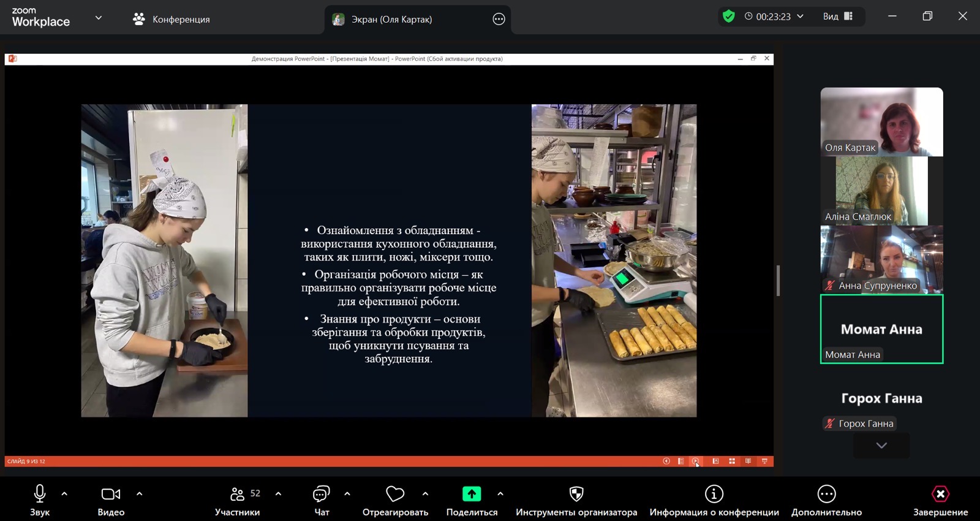
Task: Open the React heart icon
Action: pyautogui.click(x=395, y=494)
